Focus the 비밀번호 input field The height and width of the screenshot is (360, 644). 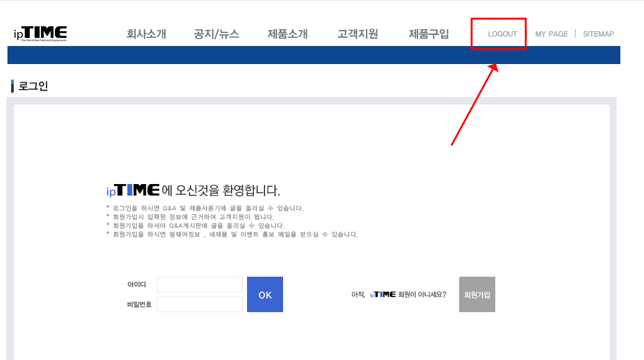click(200, 304)
